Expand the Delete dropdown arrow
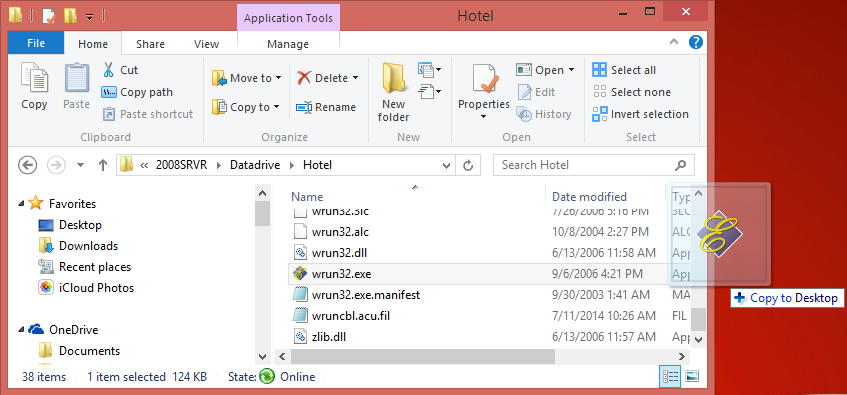847x395 pixels. (x=355, y=78)
